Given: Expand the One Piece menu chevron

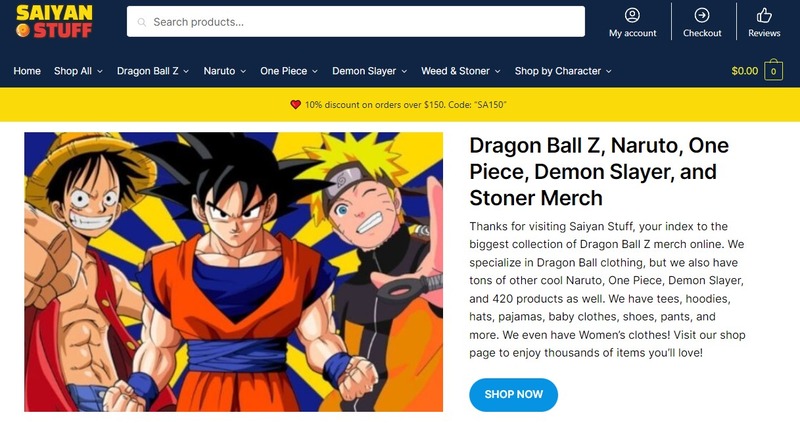Looking at the screenshot, I should point(315,71).
